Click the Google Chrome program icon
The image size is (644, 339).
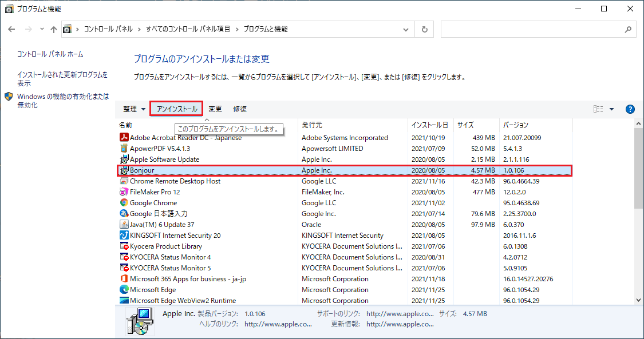(124, 203)
